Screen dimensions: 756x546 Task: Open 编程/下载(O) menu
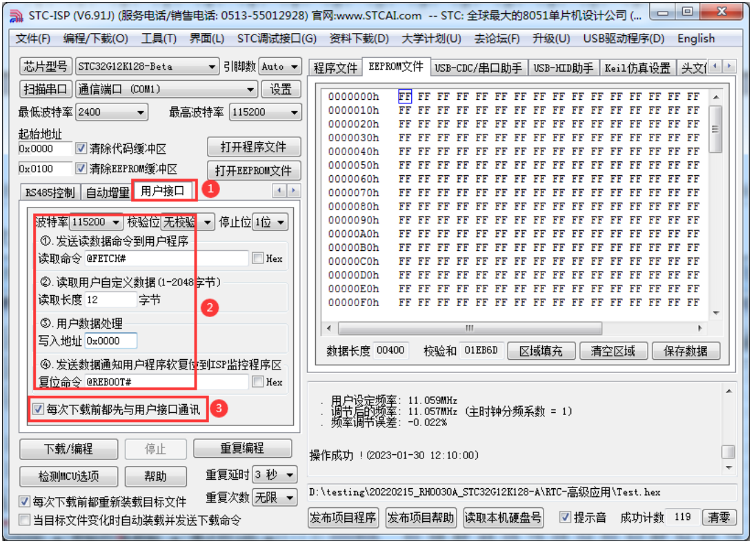pyautogui.click(x=95, y=39)
